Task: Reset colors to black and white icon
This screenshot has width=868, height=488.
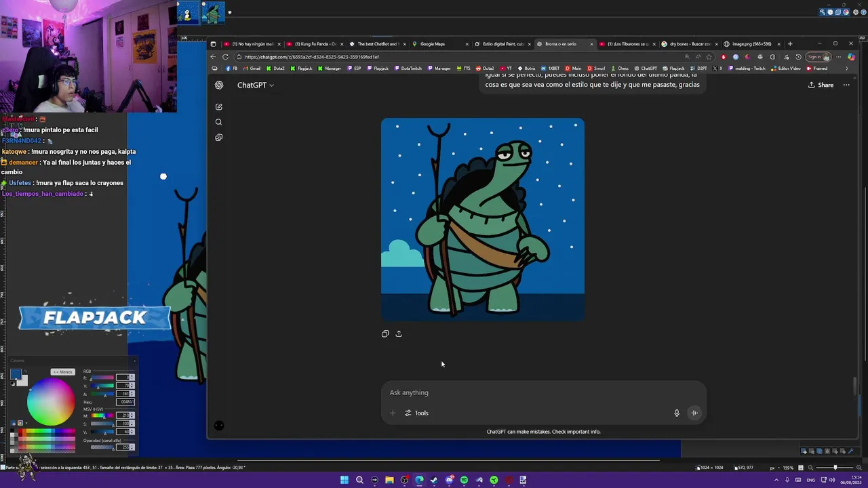Action: tap(13, 384)
